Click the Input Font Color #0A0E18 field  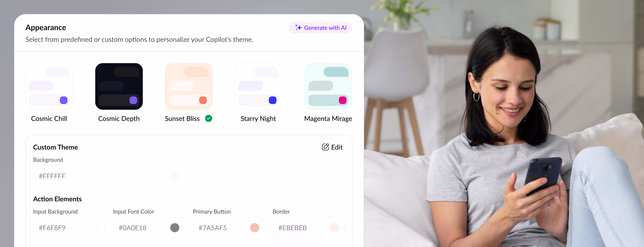(x=149, y=228)
